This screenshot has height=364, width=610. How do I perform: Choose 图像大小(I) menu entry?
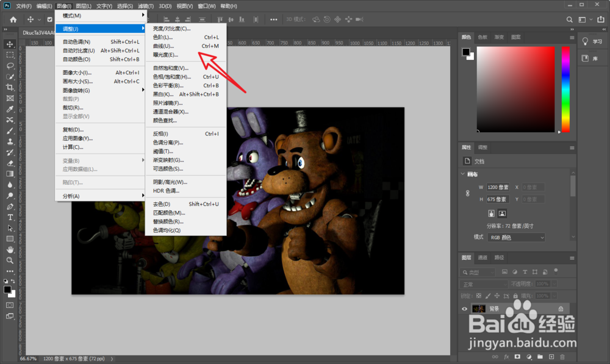99,73
